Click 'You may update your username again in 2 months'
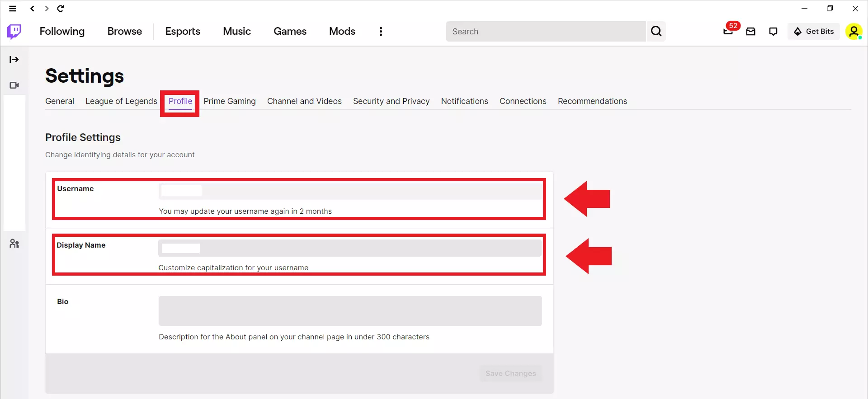Screen dimensions: 868x399 point(245,211)
